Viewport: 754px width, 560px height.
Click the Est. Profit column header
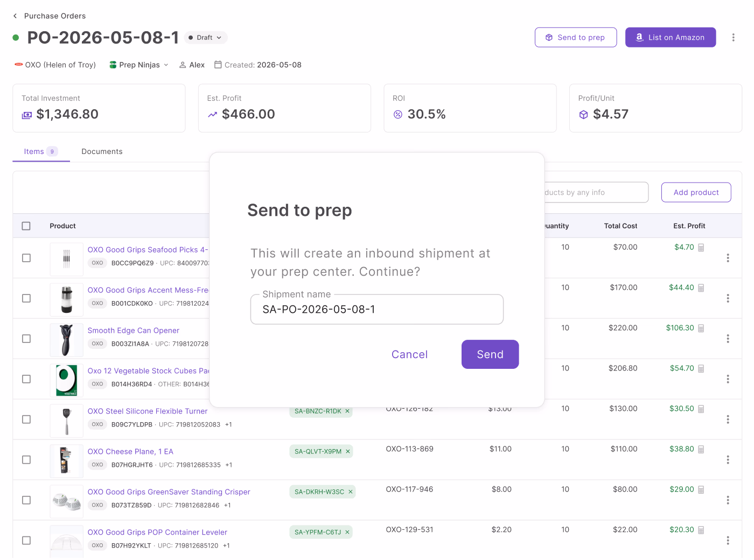point(689,226)
